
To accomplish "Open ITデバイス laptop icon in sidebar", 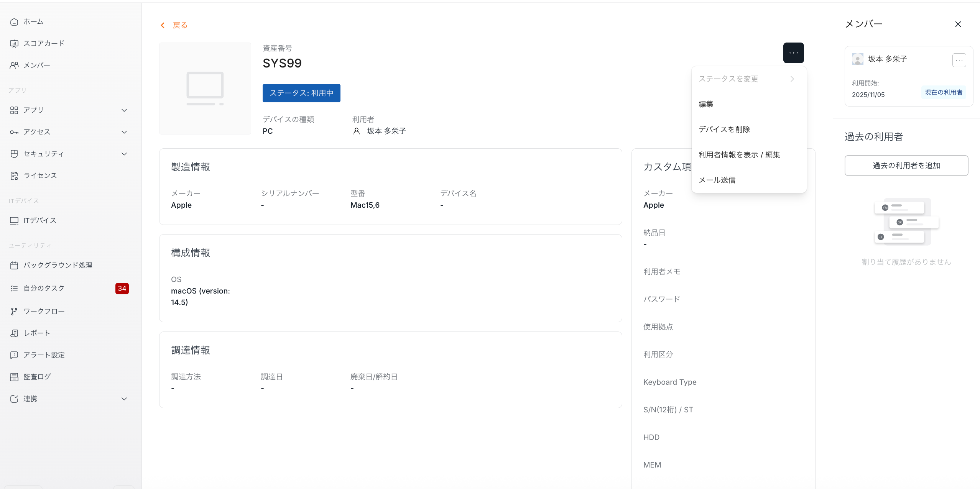I will pyautogui.click(x=14, y=221).
